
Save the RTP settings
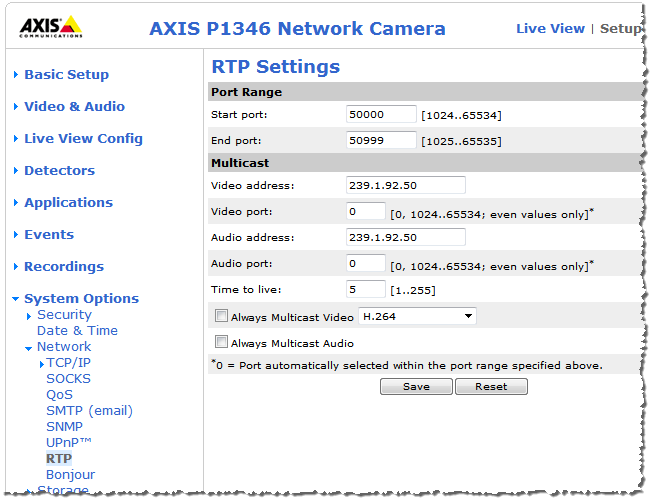click(416, 387)
